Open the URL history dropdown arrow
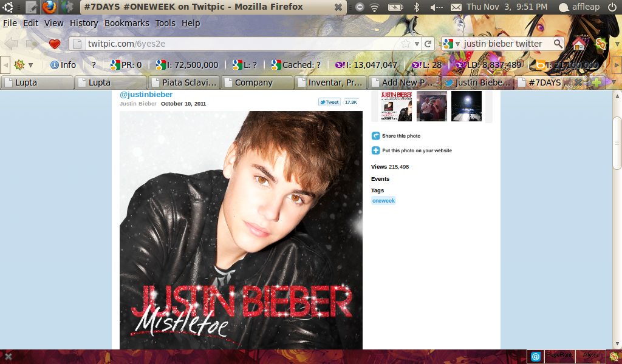This screenshot has height=364, width=622. pos(417,44)
